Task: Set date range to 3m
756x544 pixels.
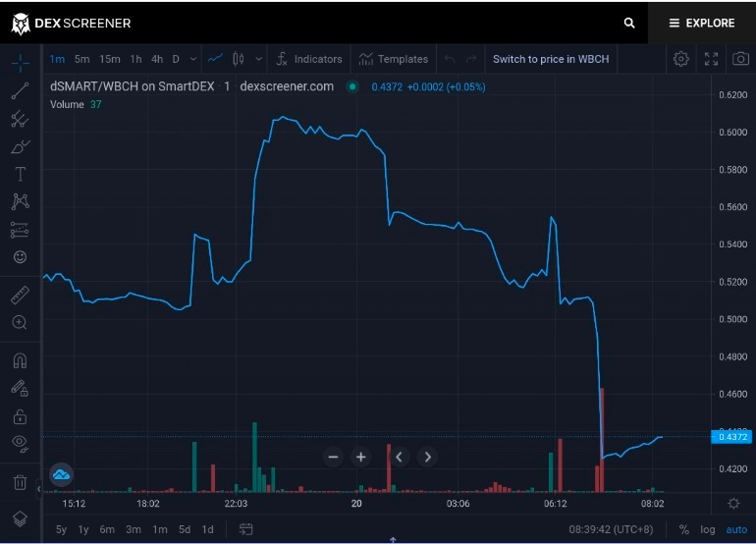Action: (x=134, y=529)
